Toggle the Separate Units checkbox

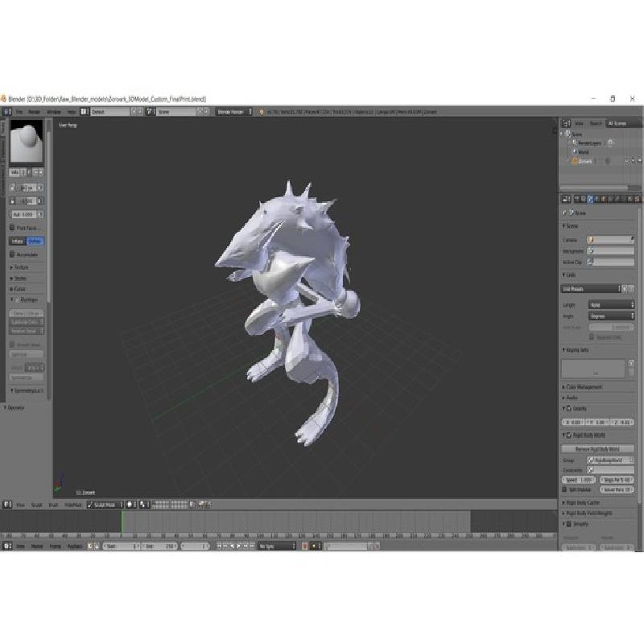[592, 336]
